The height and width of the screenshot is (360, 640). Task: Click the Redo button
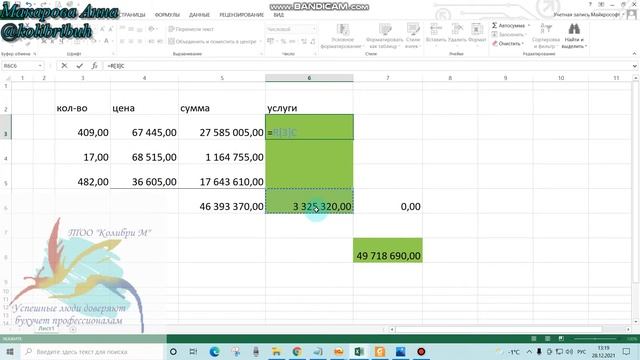click(x=43, y=4)
